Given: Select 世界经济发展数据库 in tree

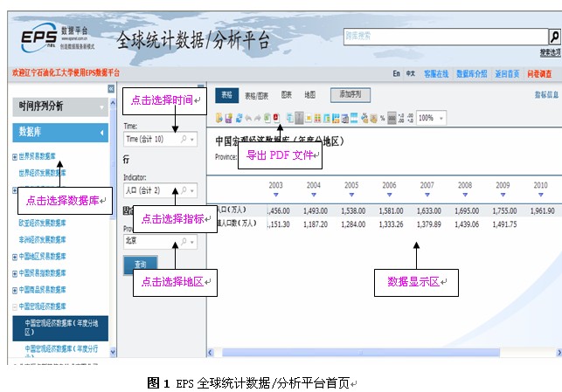Looking at the screenshot, I should 42,173.
